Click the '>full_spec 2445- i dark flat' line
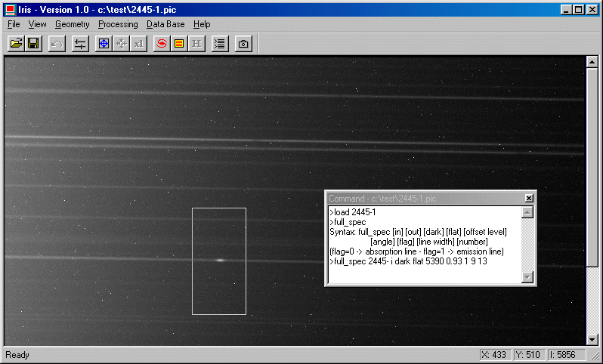 coord(408,261)
